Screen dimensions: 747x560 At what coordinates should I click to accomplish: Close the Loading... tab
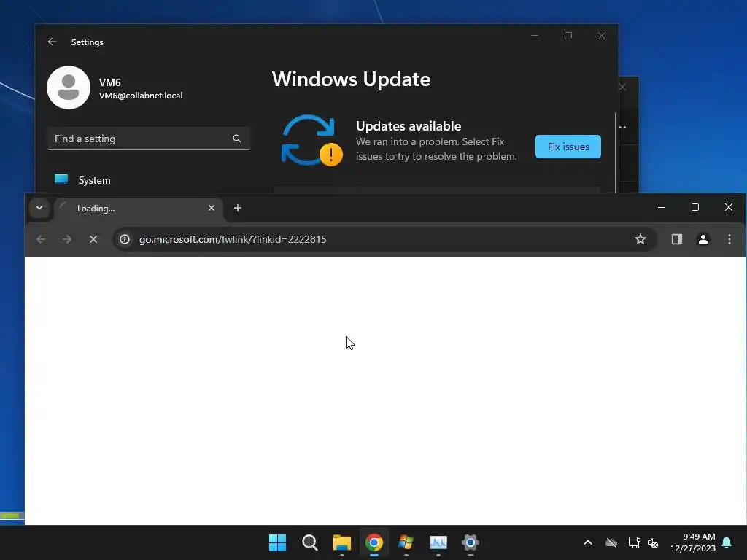[x=212, y=208]
